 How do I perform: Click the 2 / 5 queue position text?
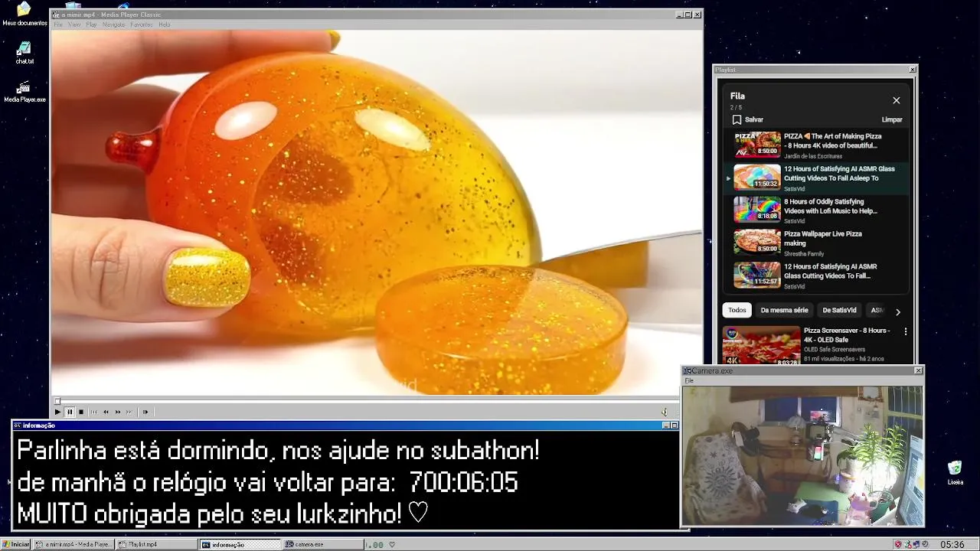pos(737,108)
